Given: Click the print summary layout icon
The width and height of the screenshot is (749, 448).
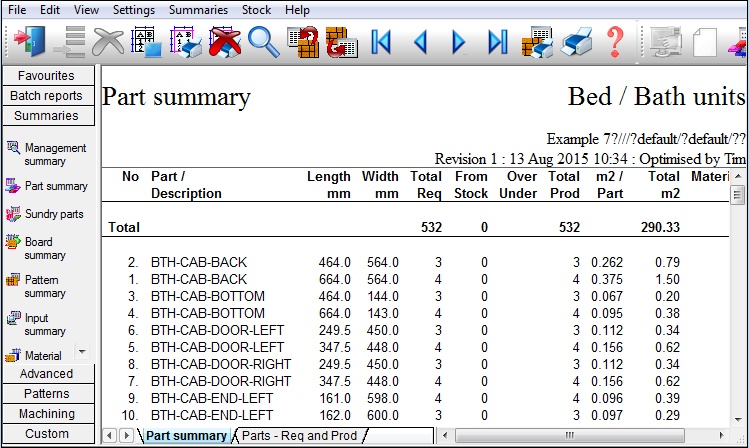Looking at the screenshot, I should tap(185, 42).
